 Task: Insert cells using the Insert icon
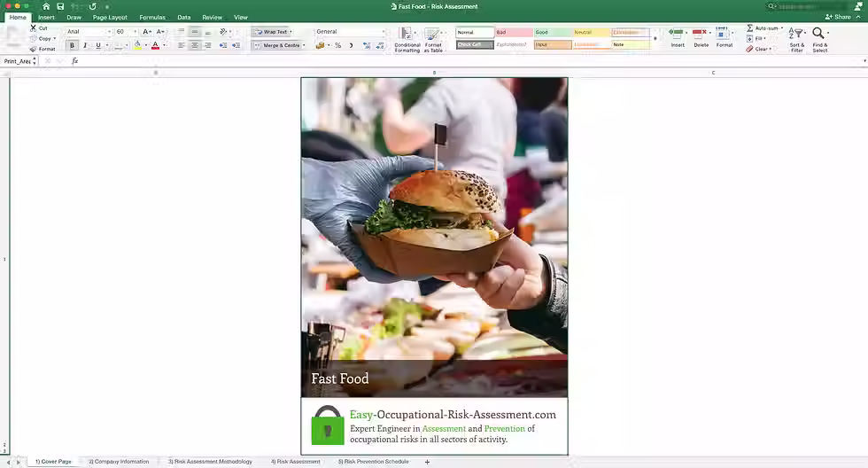pyautogui.click(x=677, y=37)
